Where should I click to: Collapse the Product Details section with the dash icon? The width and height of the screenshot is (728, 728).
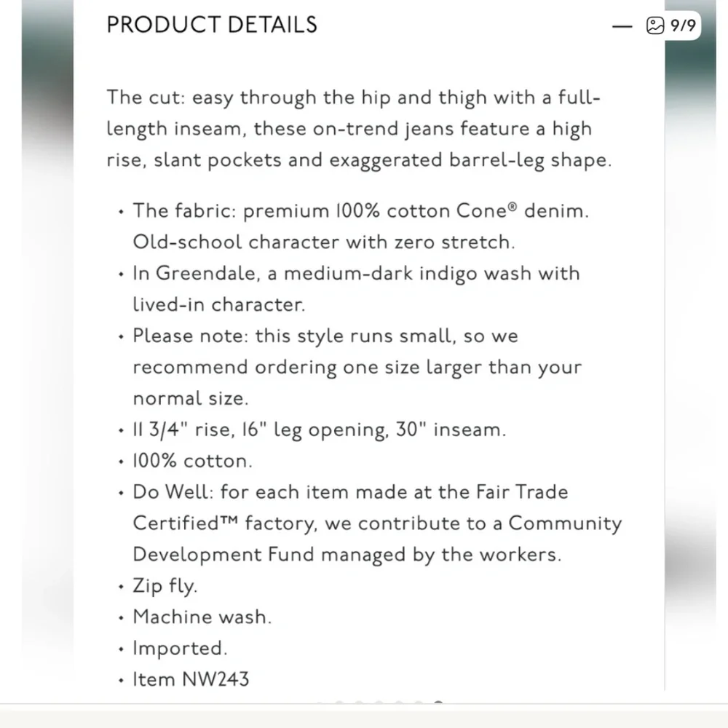[622, 26]
